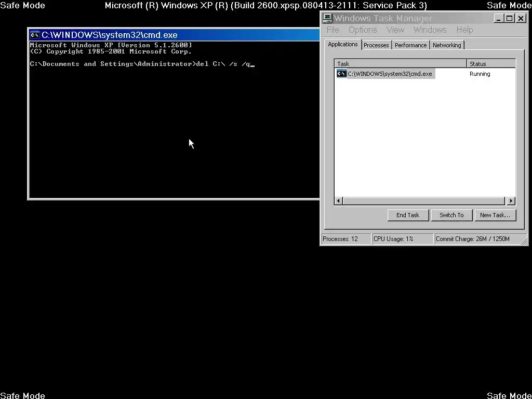Click the End Task button
Screen dimensions: 532x399
point(408,215)
